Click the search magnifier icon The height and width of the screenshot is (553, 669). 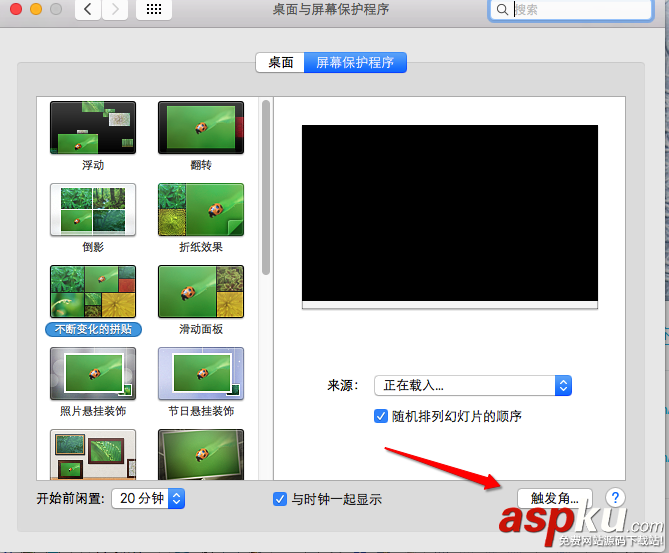(503, 10)
